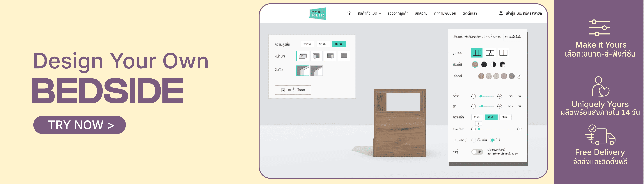This screenshot has width=644, height=184.
Task: Click the delete this shelf button (ลบชั้นนี้ออก)
Action: click(292, 90)
